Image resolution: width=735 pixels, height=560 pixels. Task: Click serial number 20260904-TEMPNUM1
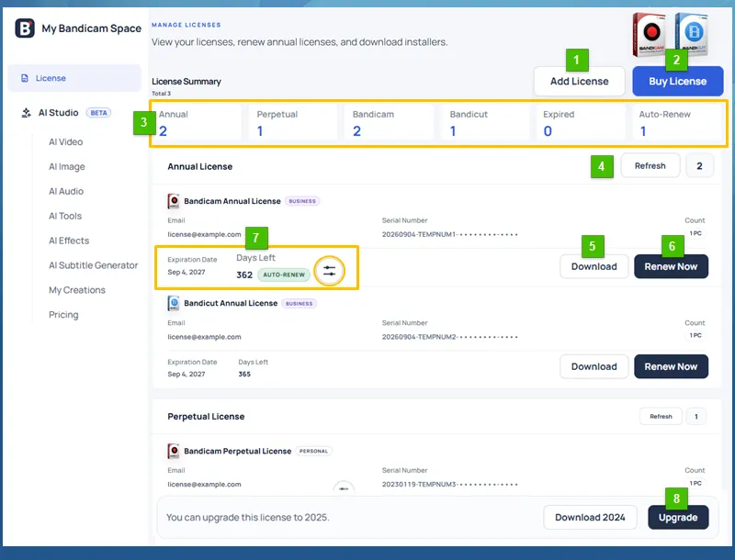point(449,234)
